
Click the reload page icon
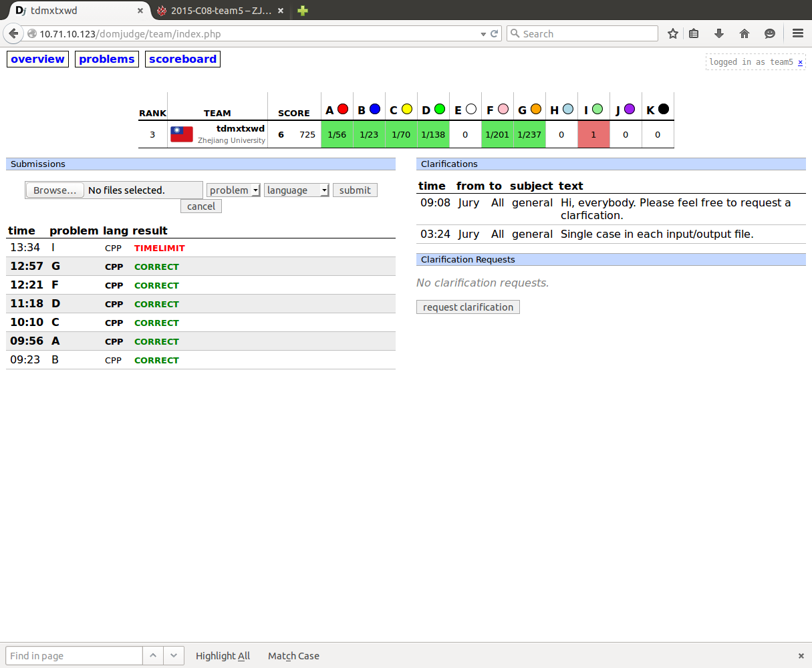pos(495,33)
